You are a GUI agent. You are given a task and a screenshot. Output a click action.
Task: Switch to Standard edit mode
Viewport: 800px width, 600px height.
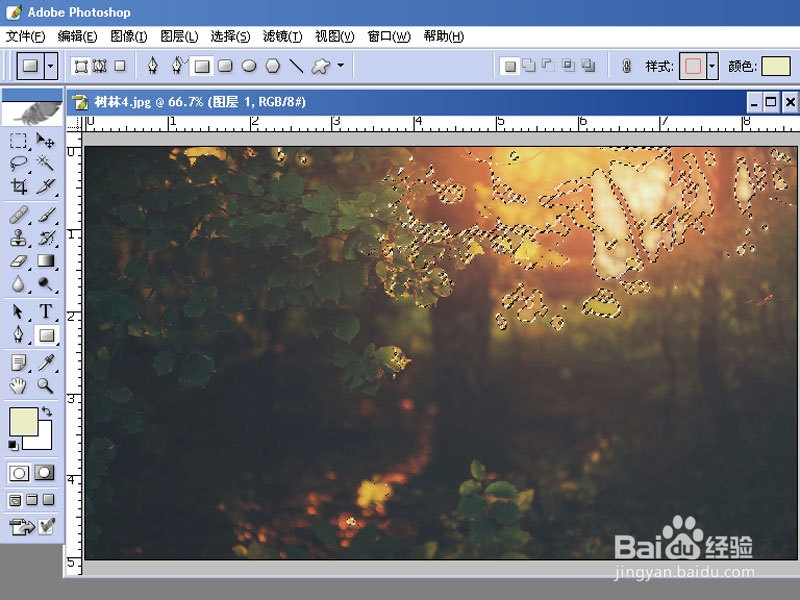tap(19, 473)
